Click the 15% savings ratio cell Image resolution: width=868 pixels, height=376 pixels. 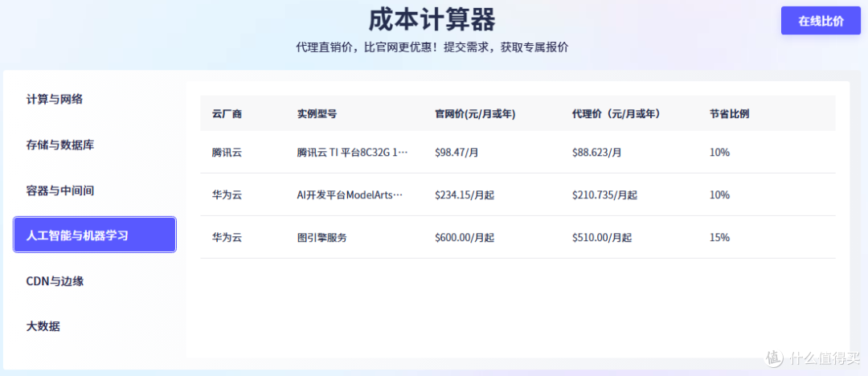719,238
